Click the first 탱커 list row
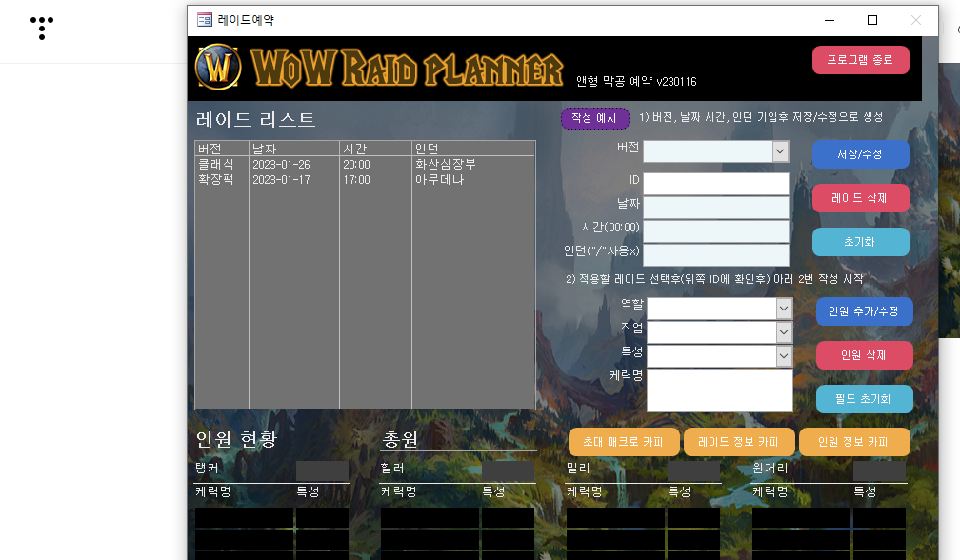Image resolution: width=960 pixels, height=560 pixels. (271, 518)
